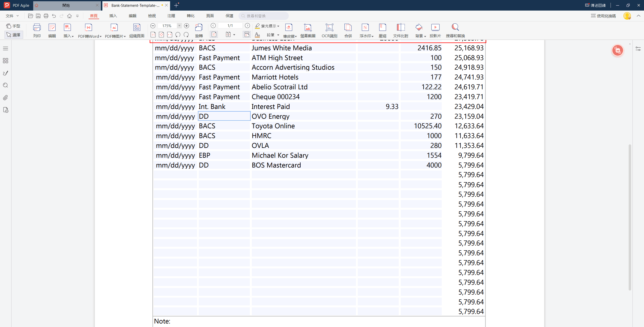This screenshot has width=644, height=327.
Task: Open the outline list panel icon
Action: pyautogui.click(x=5, y=48)
